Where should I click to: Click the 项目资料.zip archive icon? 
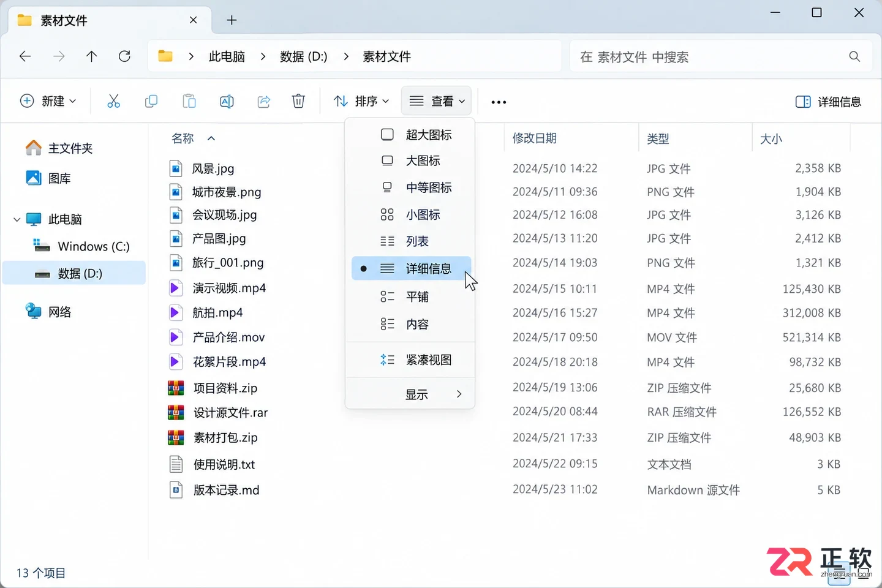(176, 388)
